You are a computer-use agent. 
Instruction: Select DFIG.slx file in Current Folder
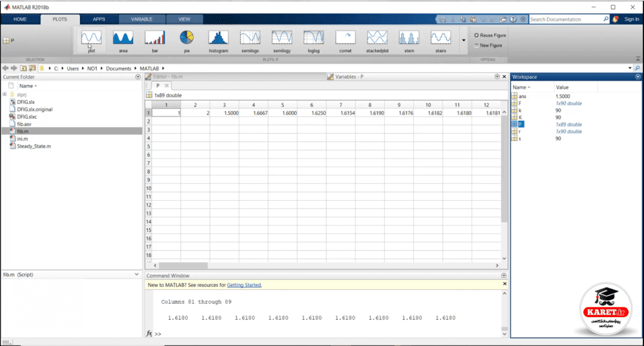(x=26, y=102)
